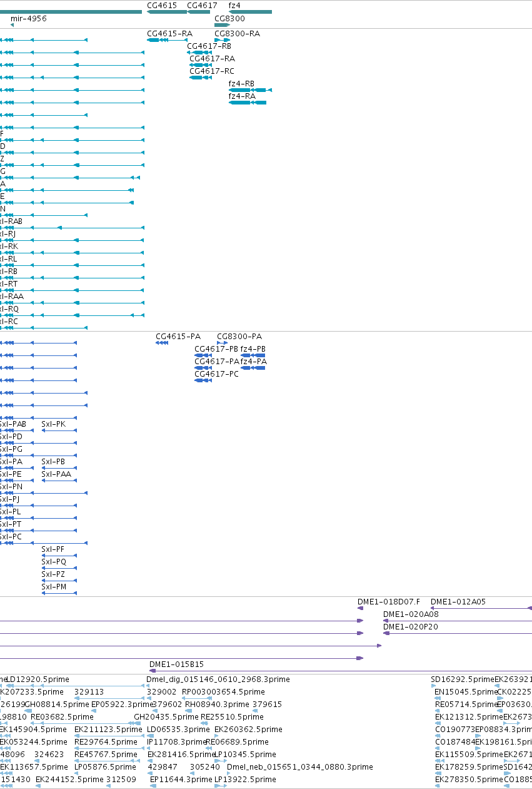Image resolution: width=532 pixels, height=789 pixels.
Task: Open EST label LD06535.3prime
Action: 178,730
